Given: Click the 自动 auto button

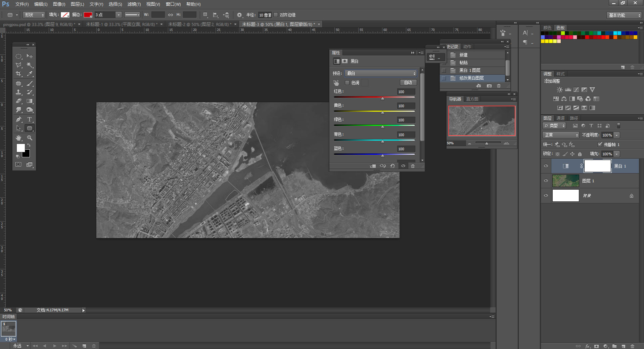Looking at the screenshot, I should pos(408,82).
